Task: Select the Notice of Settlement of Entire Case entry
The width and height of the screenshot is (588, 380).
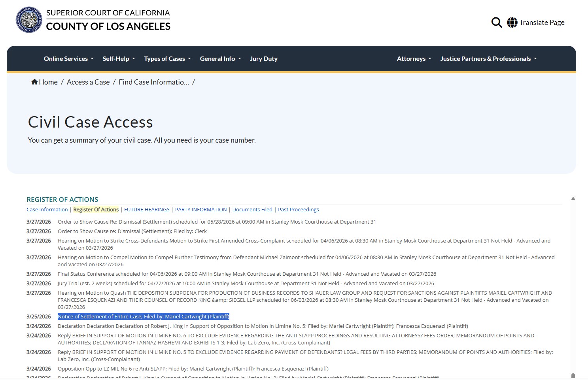Action: pyautogui.click(x=144, y=316)
